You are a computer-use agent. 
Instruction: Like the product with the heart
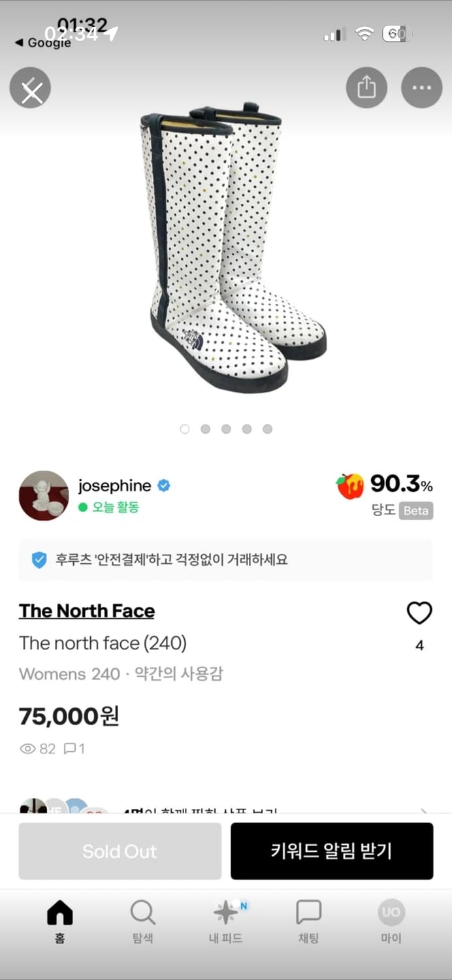[419, 613]
